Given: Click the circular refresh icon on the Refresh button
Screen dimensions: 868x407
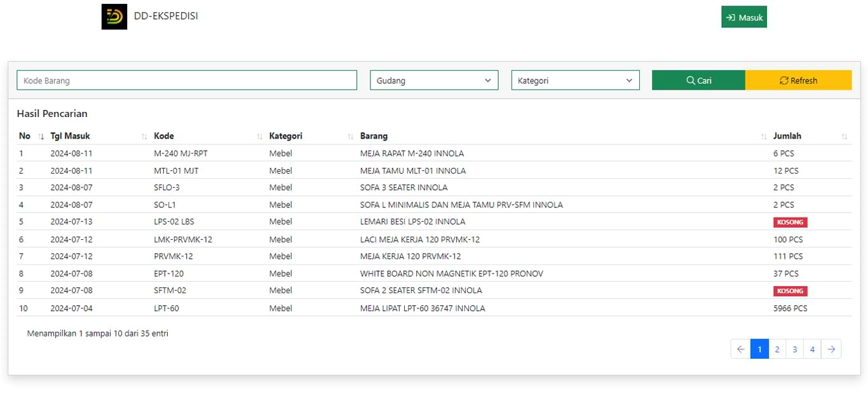Looking at the screenshot, I should (785, 80).
